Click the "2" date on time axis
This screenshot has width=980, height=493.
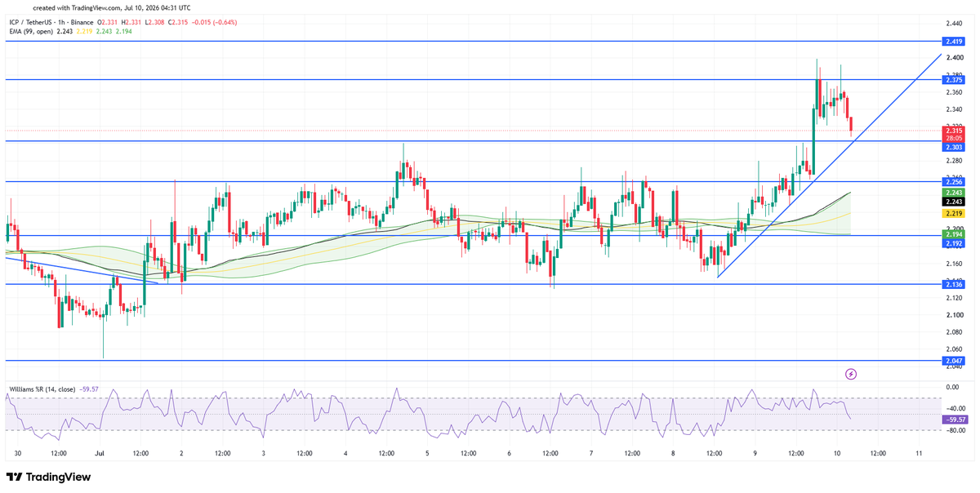pyautogui.click(x=181, y=453)
